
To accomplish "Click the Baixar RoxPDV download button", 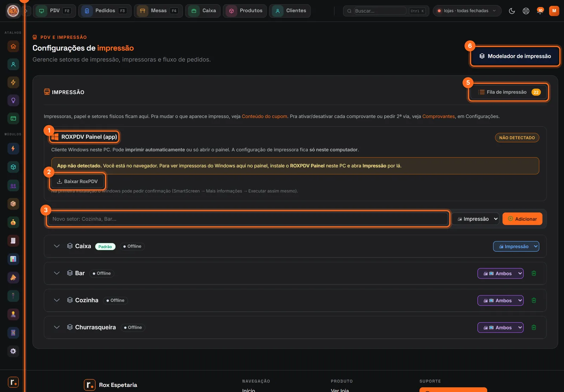I will pos(78,182).
